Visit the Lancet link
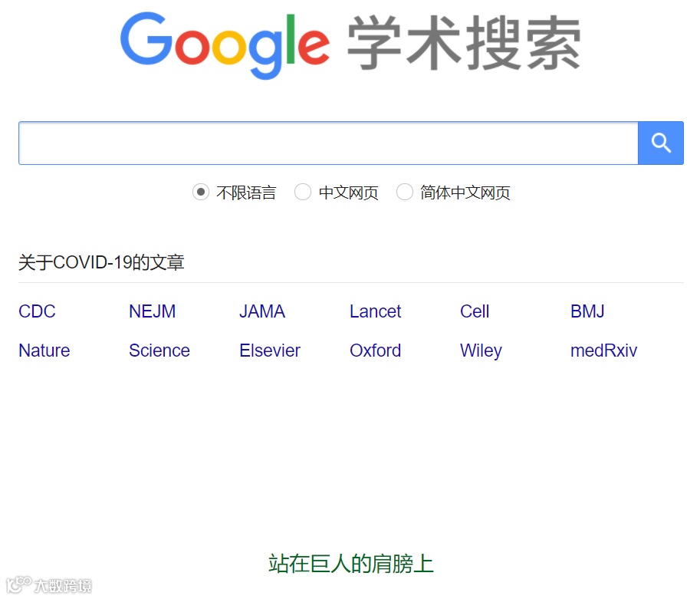Viewport: 700px width, 599px height. pyautogui.click(x=376, y=311)
